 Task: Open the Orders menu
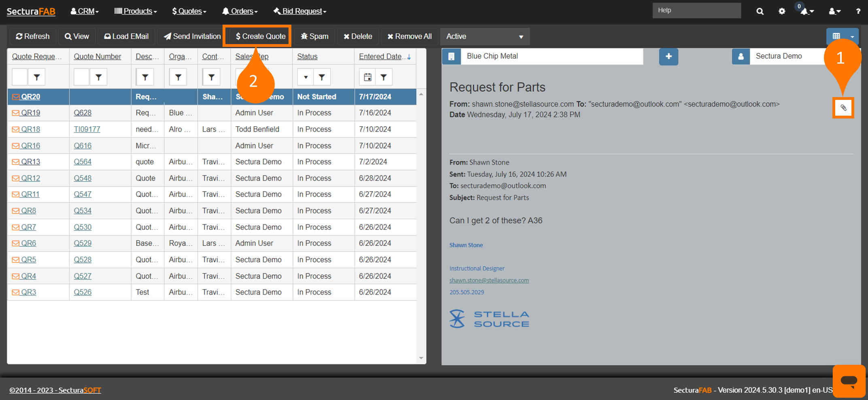click(x=240, y=11)
